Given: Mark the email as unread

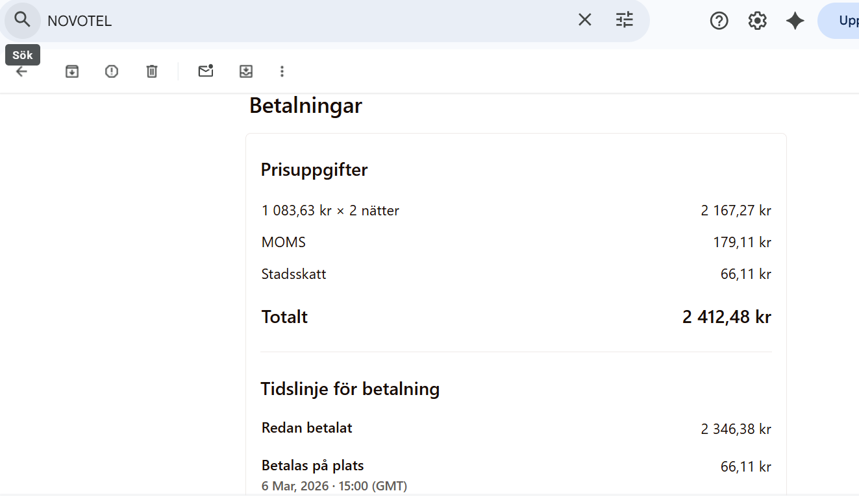Looking at the screenshot, I should pos(206,71).
